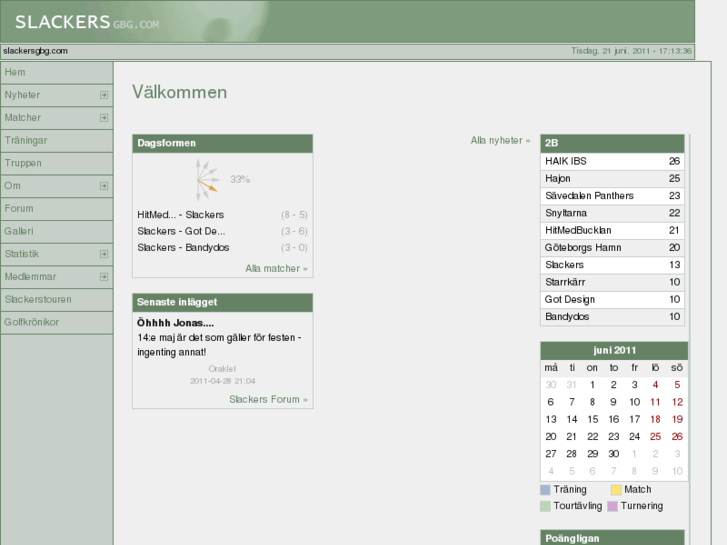Select 15 in the June calendar
Image resolution: width=727 pixels, height=545 pixels.
tap(593, 420)
